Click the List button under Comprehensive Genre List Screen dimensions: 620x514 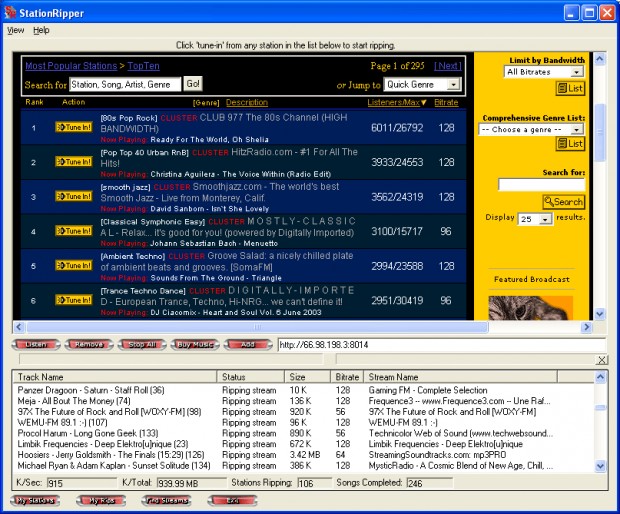point(570,144)
